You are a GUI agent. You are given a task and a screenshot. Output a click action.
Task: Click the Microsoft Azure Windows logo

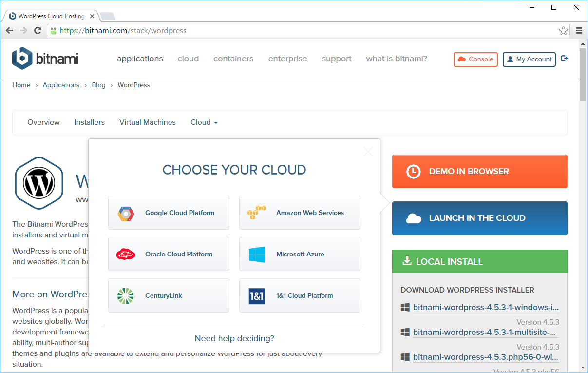tap(257, 255)
